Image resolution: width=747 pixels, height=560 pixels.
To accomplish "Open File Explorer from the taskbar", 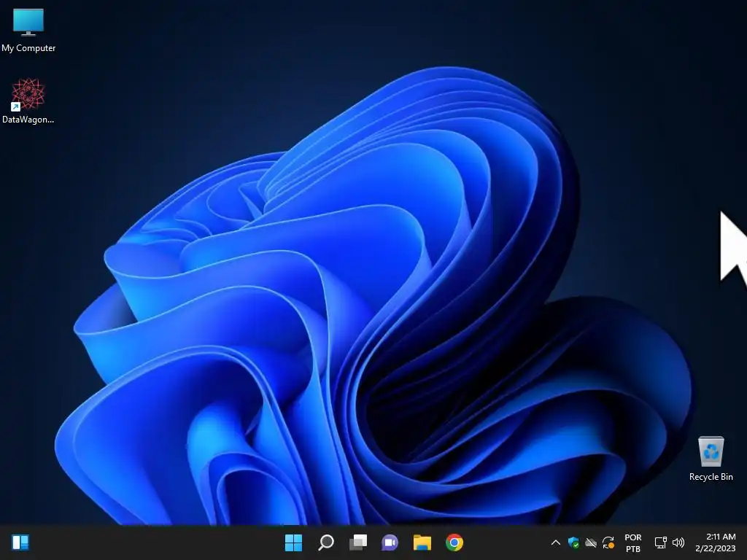I will (422, 542).
